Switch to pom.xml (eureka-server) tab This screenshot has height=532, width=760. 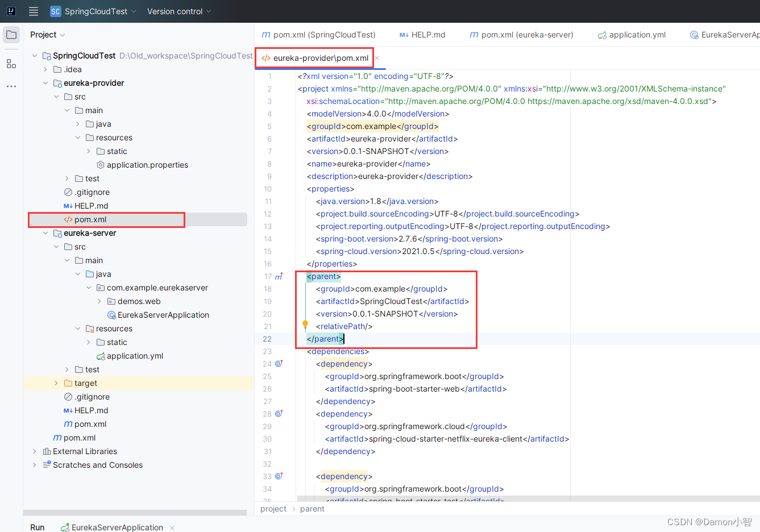pyautogui.click(x=521, y=35)
